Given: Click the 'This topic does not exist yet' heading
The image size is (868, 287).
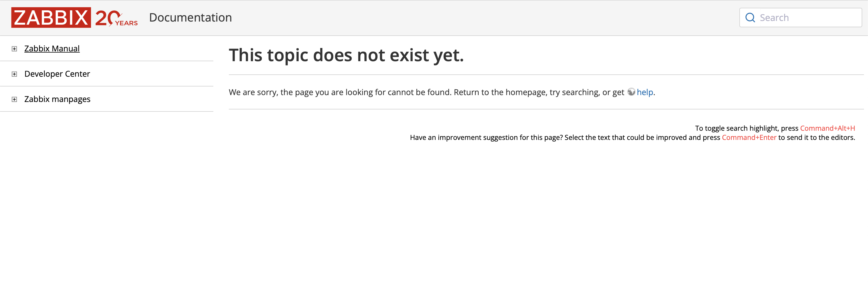Looking at the screenshot, I should [346, 55].
